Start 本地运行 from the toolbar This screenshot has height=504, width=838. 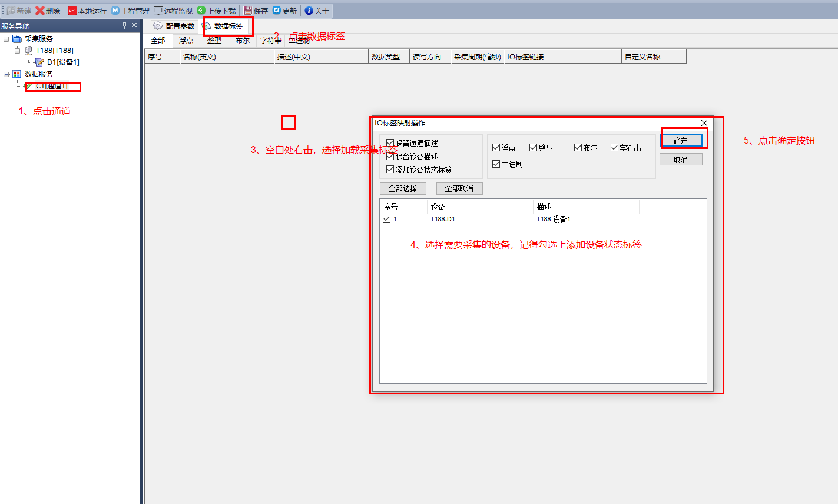tap(87, 11)
